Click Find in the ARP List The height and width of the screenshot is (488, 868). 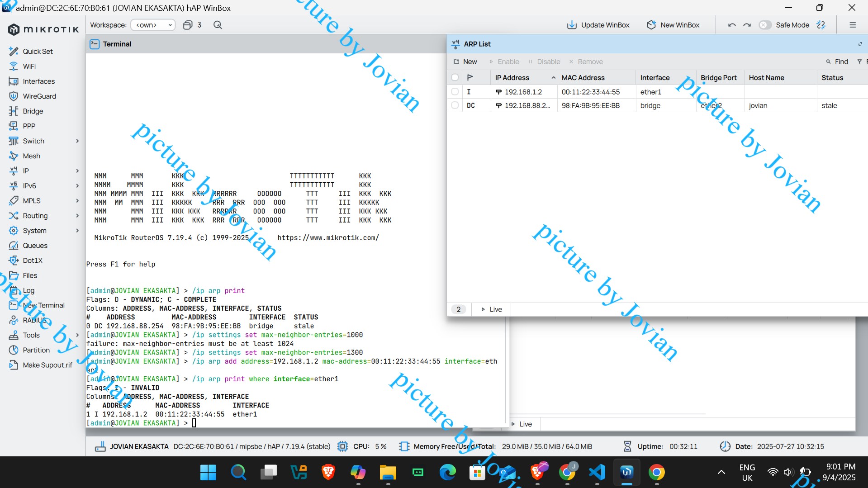(x=837, y=62)
